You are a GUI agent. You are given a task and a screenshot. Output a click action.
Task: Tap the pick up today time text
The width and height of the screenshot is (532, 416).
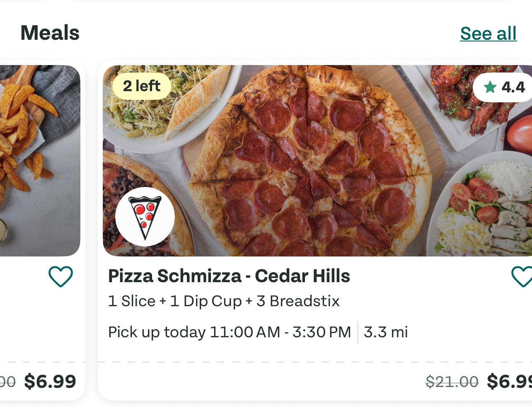coord(229,332)
